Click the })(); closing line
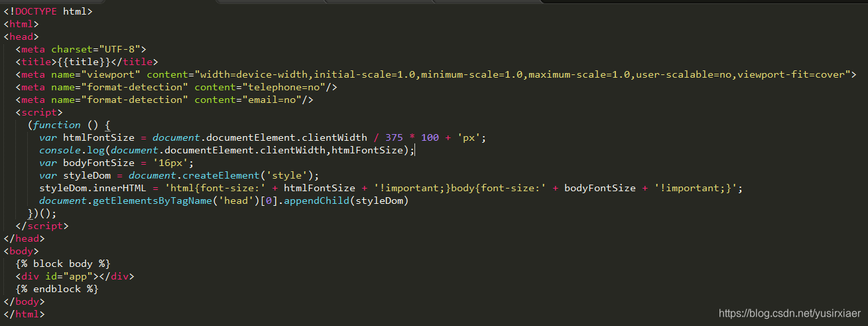 pyautogui.click(x=42, y=213)
